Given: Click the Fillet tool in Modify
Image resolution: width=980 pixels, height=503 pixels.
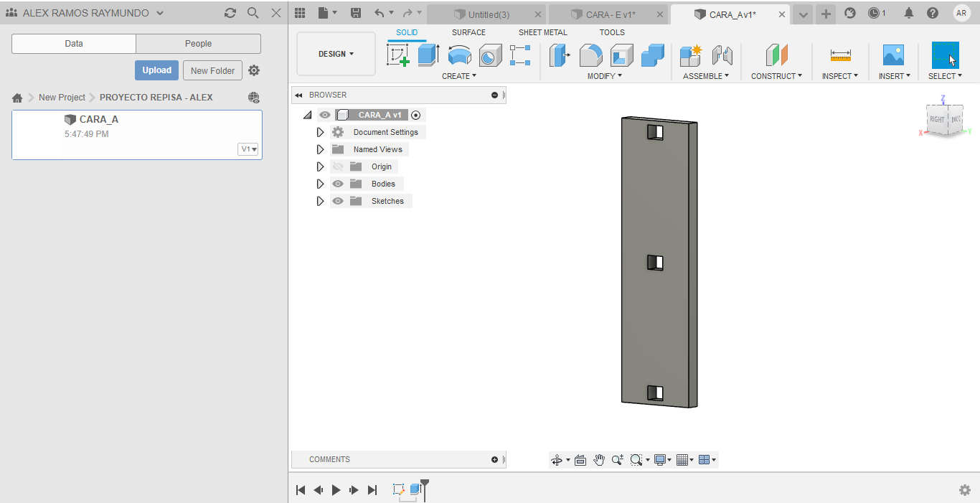Looking at the screenshot, I should [590, 55].
